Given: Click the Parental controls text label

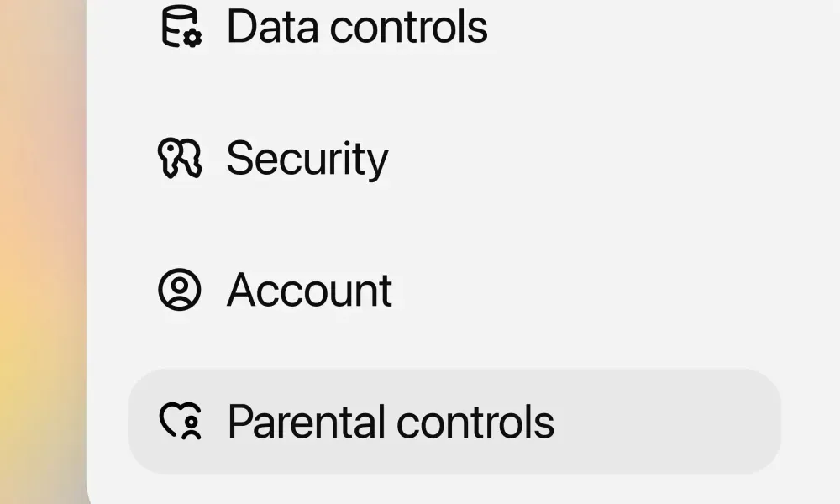Looking at the screenshot, I should pyautogui.click(x=391, y=421).
